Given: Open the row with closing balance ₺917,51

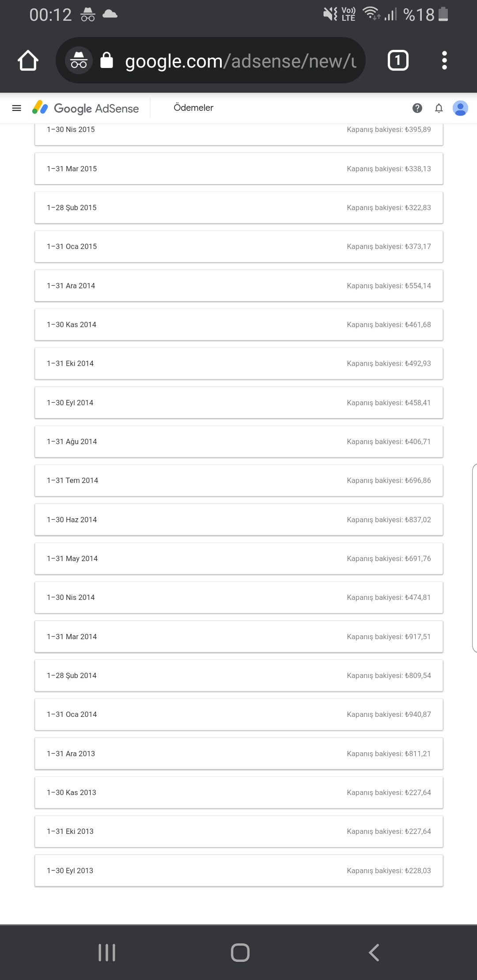Looking at the screenshot, I should point(239,637).
